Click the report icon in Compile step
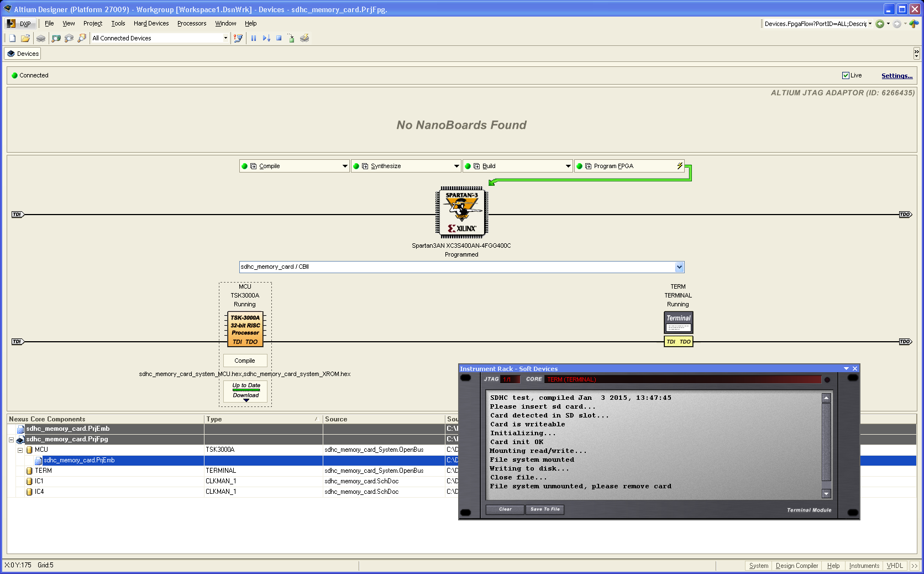Image resolution: width=924 pixels, height=574 pixels. [254, 166]
